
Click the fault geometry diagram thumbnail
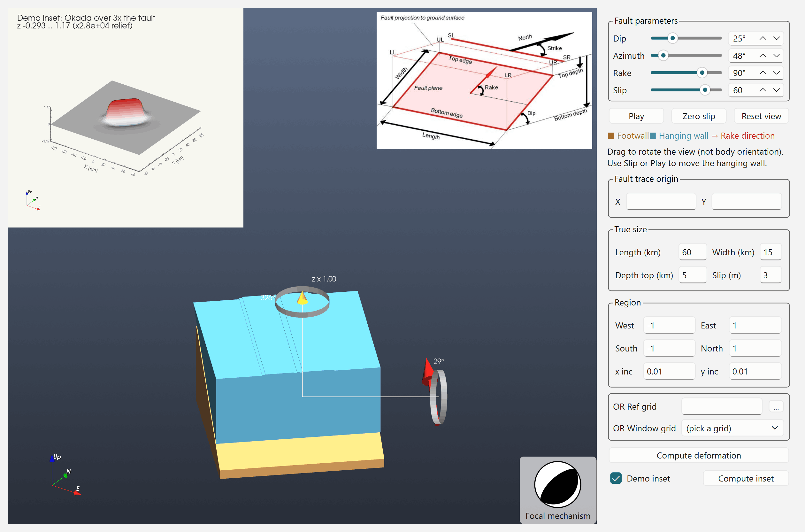click(x=484, y=81)
